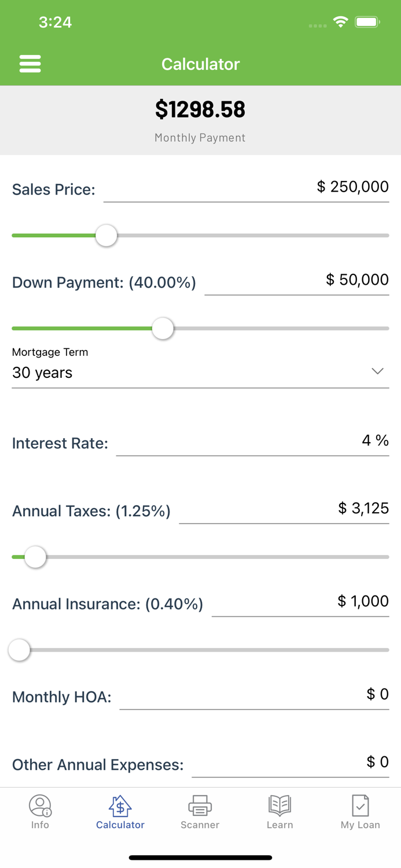
Task: Tap the Monthly Payment amount display
Action: point(200,109)
